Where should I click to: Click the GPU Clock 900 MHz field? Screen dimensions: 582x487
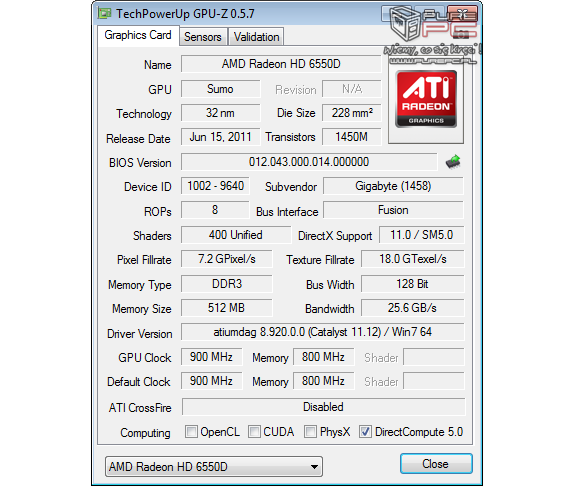click(x=212, y=357)
